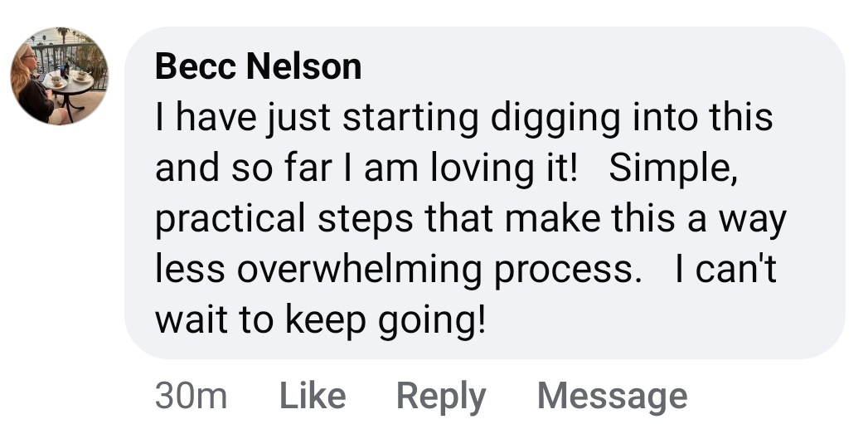Screen dimensions: 868x424
Task: Click the words "I can't" in the comment
Action: pos(725,270)
